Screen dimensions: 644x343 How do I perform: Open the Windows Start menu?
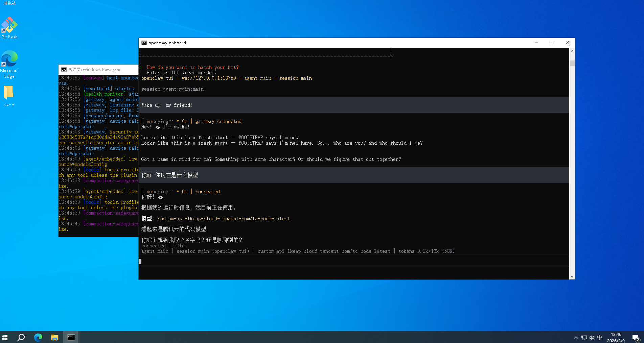click(5, 337)
